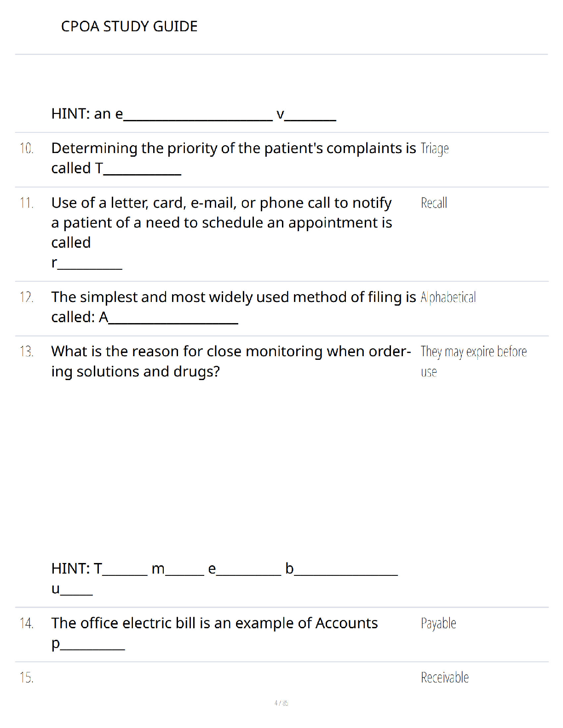The image size is (563, 728).
Task: Click the CPOA STUDY GUIDE title
Action: 129,26
